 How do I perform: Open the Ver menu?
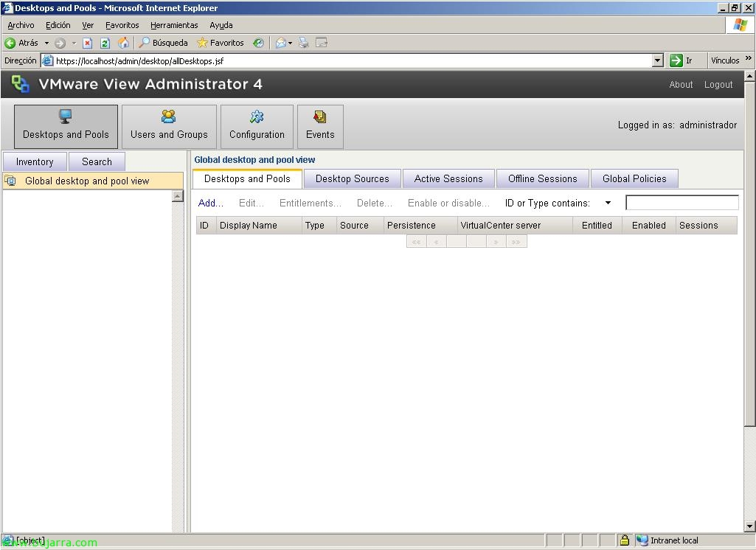[x=88, y=25]
